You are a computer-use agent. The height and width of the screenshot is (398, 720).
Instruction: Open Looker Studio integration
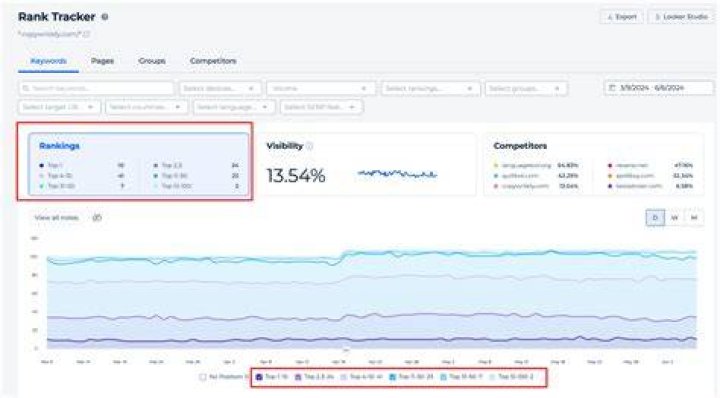[x=681, y=17]
